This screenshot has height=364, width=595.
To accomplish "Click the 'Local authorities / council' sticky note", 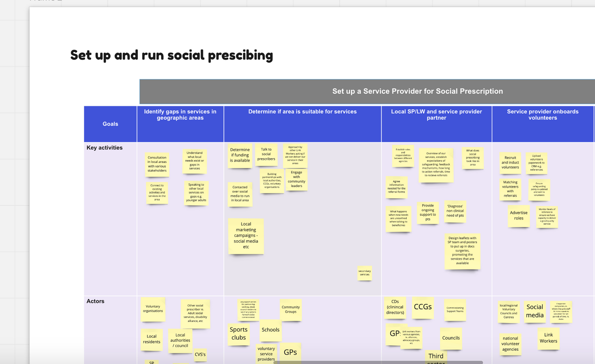I will [x=180, y=341].
